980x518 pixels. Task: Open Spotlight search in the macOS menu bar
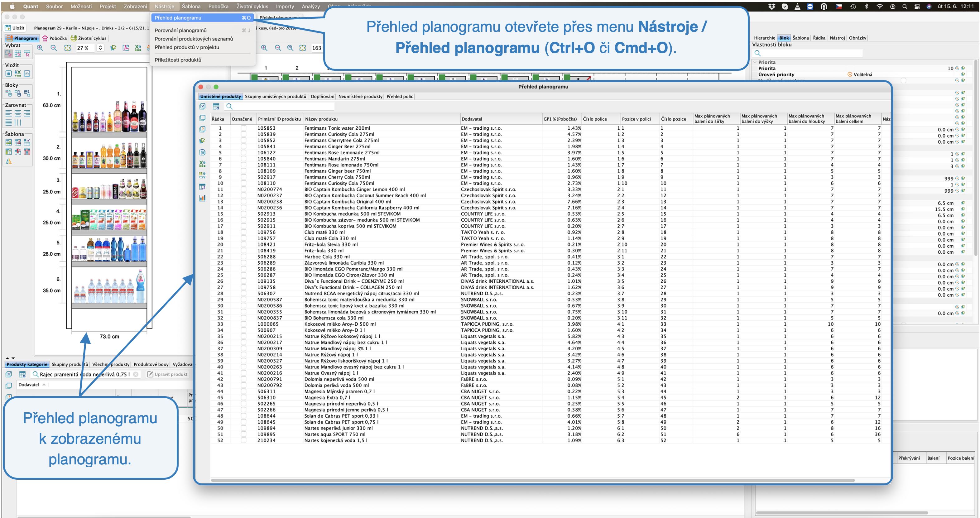pyautogui.click(x=905, y=6)
